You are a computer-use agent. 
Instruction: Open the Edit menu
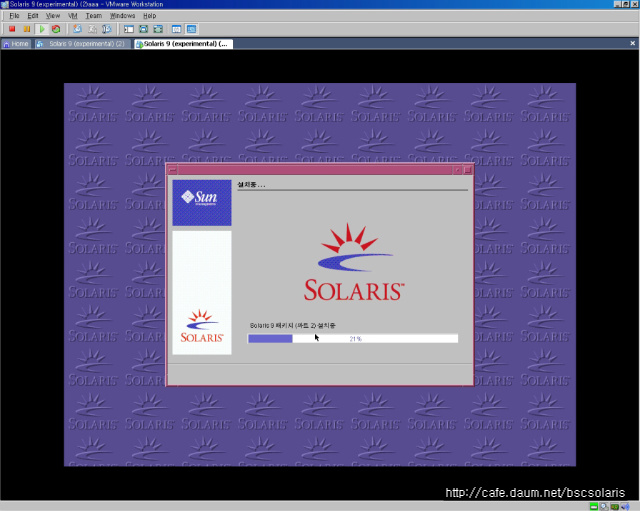pyautogui.click(x=33, y=16)
